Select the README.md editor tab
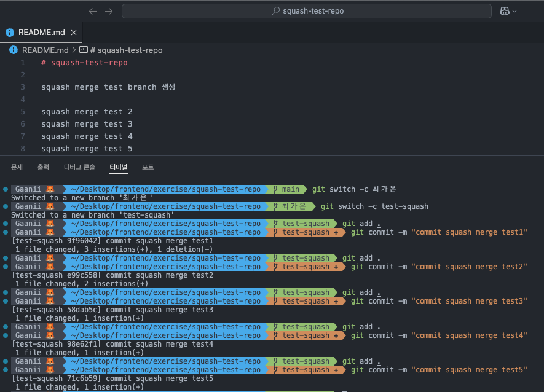This screenshot has width=544, height=392. [41, 33]
